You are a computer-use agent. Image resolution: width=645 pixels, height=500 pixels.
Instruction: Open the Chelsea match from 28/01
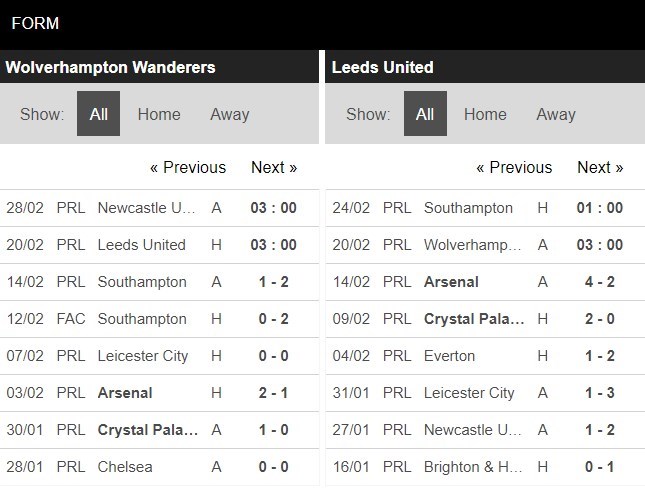click(125, 467)
